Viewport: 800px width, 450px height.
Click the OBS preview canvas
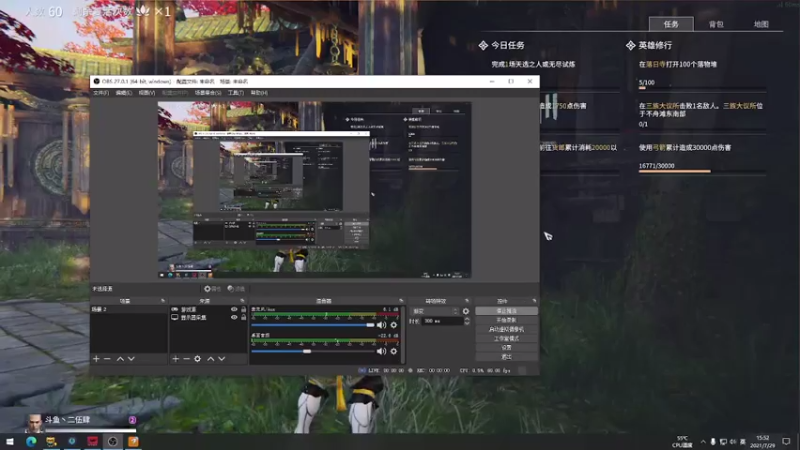(x=314, y=190)
